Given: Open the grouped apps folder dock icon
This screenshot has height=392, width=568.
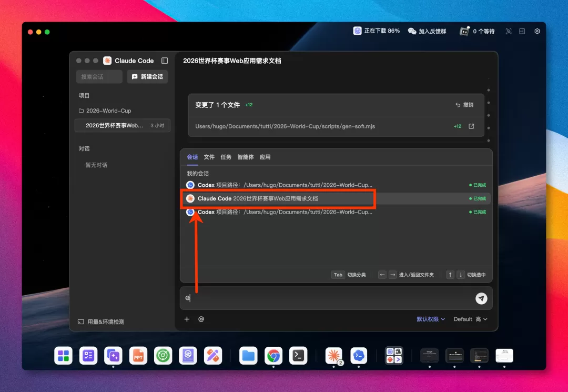Looking at the screenshot, I should (x=394, y=355).
